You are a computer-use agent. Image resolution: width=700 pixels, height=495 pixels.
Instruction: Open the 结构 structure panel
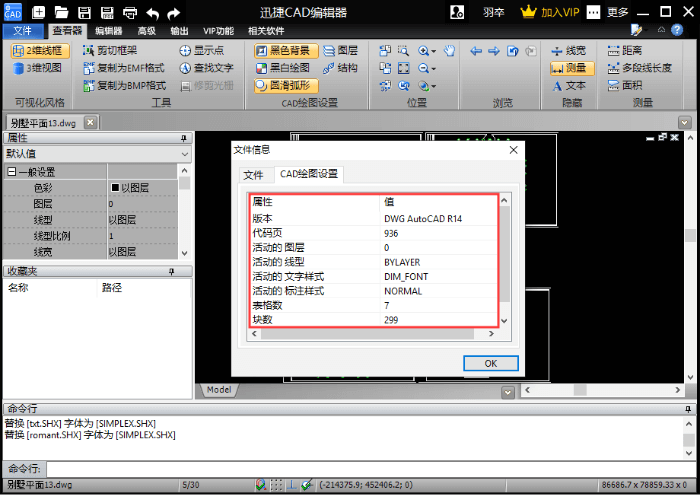[x=340, y=68]
